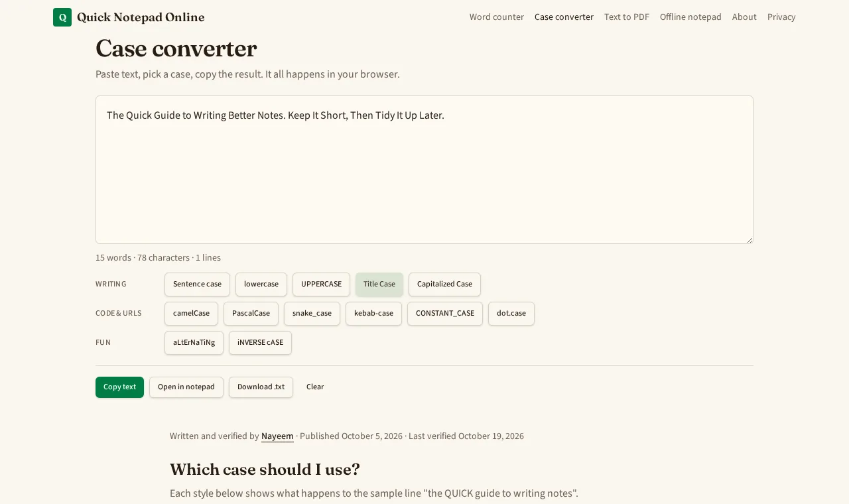Click the 'Case converter' page heading

pos(176,48)
